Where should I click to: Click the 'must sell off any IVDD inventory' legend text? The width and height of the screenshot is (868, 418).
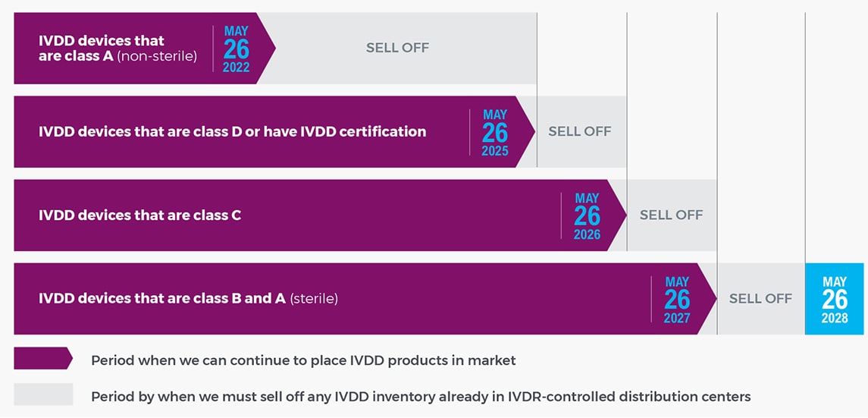click(x=421, y=396)
